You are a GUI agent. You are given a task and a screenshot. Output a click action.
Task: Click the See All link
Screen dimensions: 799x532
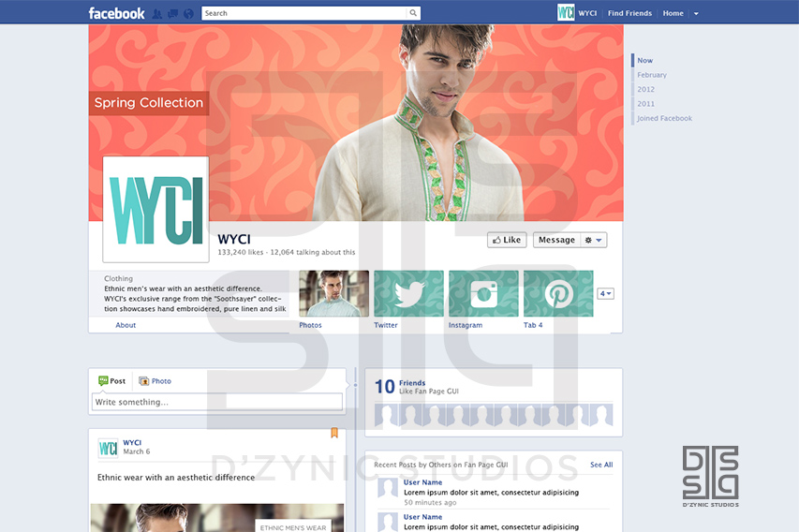tap(601, 465)
